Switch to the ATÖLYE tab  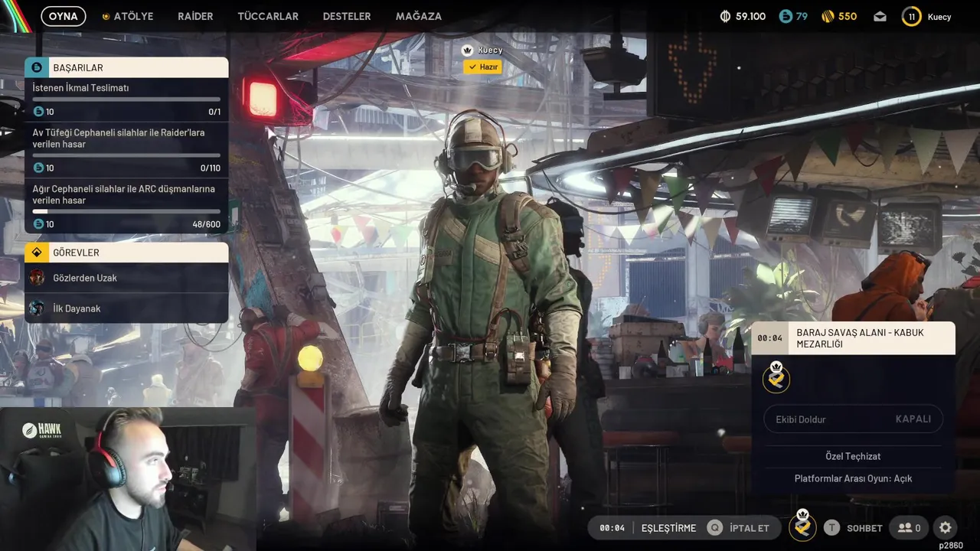[128, 16]
